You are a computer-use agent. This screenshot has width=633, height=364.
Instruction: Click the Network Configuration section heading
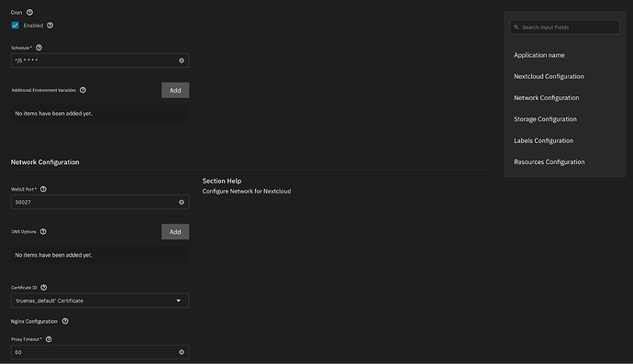(x=45, y=162)
